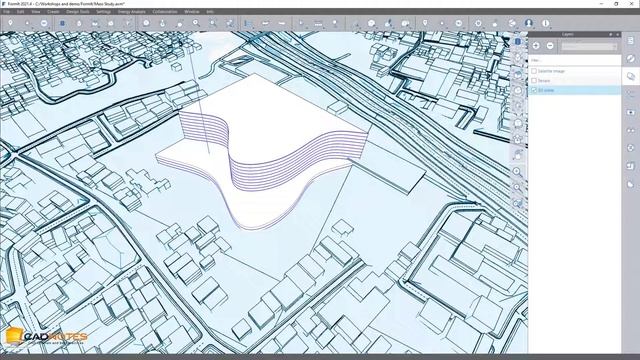Open the Window menu

coord(192,12)
